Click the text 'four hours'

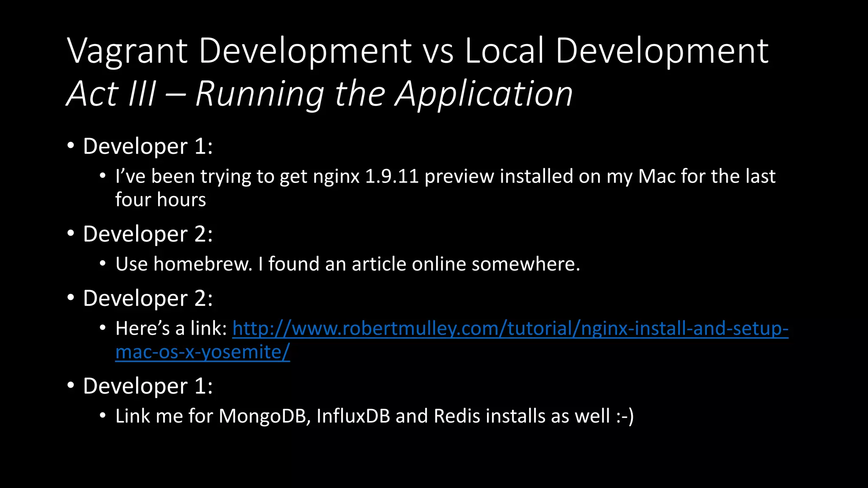pos(161,200)
